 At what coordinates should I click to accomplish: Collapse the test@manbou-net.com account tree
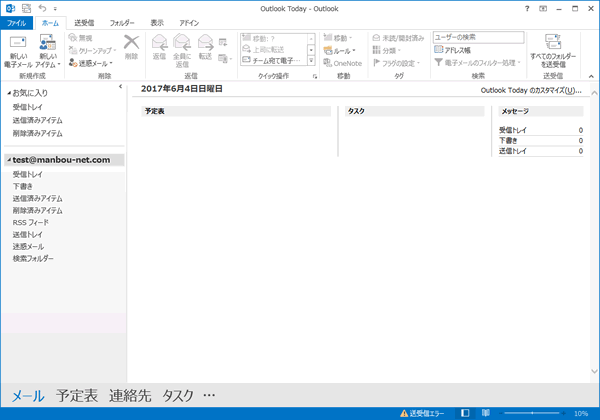coord(9,160)
